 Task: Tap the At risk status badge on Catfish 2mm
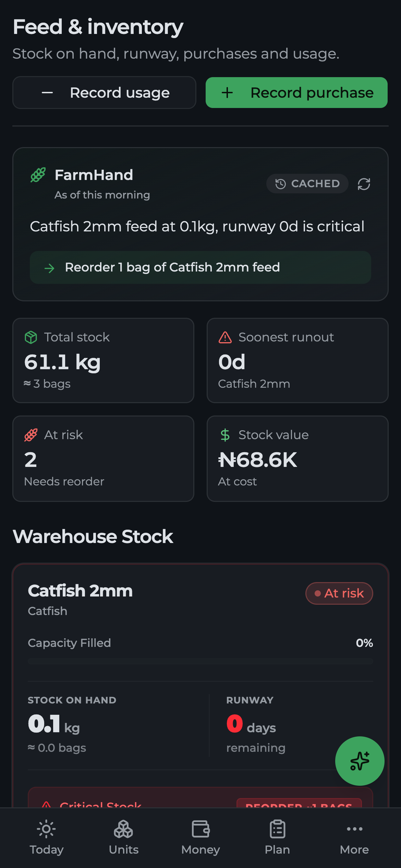[339, 593]
